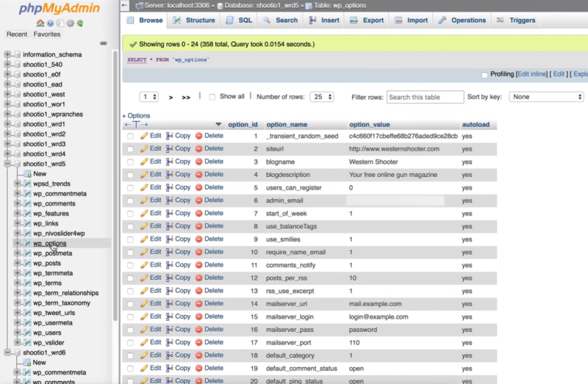Image resolution: width=588 pixels, height=384 pixels.
Task: Expand the + Options link
Action: (136, 116)
